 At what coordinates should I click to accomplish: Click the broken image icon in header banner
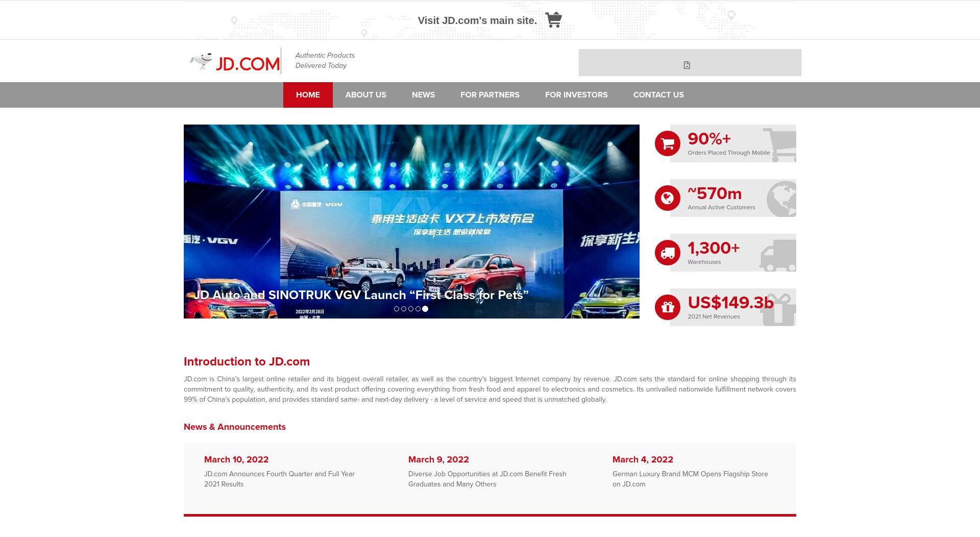(687, 65)
